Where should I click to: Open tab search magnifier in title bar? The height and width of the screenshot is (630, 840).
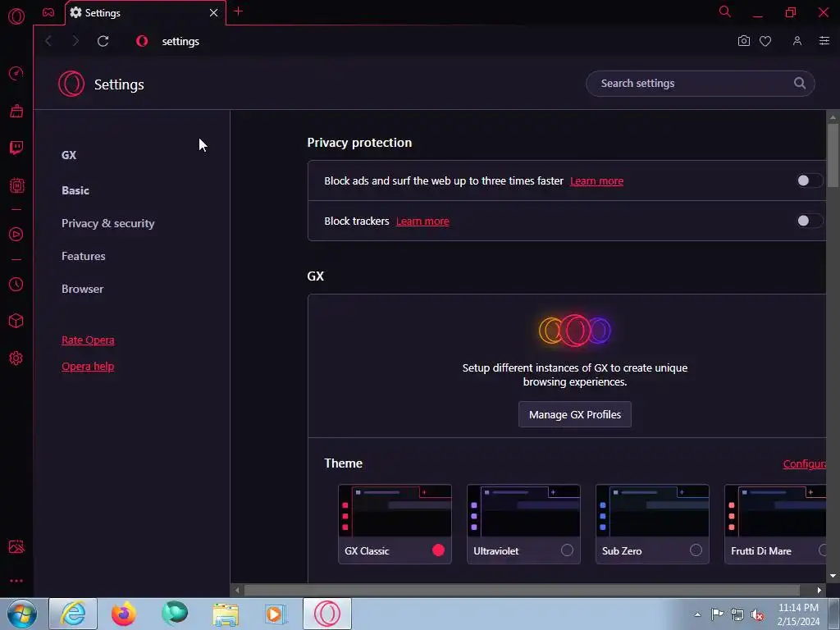(x=725, y=11)
